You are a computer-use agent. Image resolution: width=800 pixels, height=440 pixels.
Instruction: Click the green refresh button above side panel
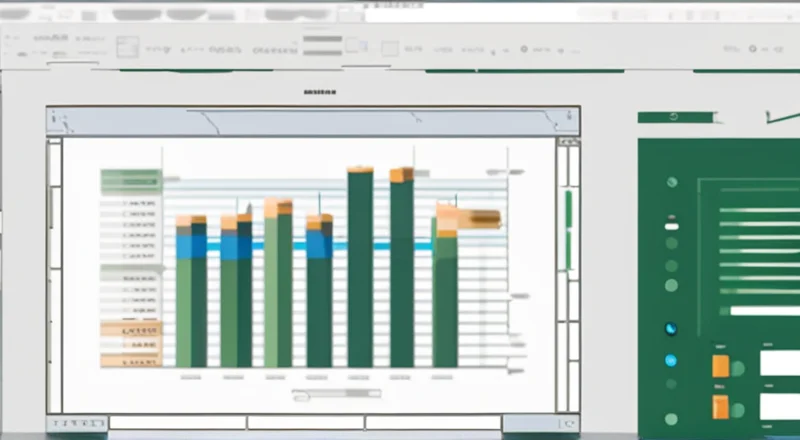point(676,117)
